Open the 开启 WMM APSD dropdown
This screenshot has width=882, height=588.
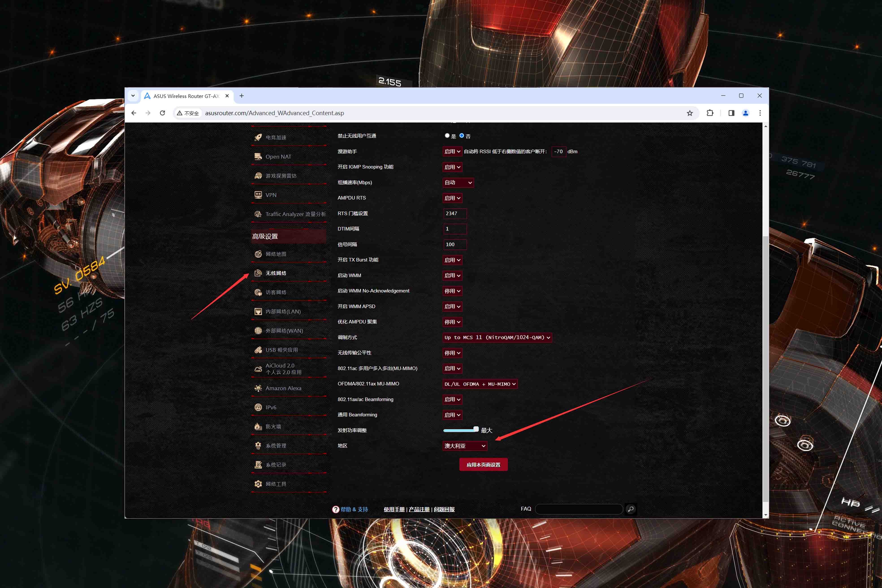coord(452,307)
